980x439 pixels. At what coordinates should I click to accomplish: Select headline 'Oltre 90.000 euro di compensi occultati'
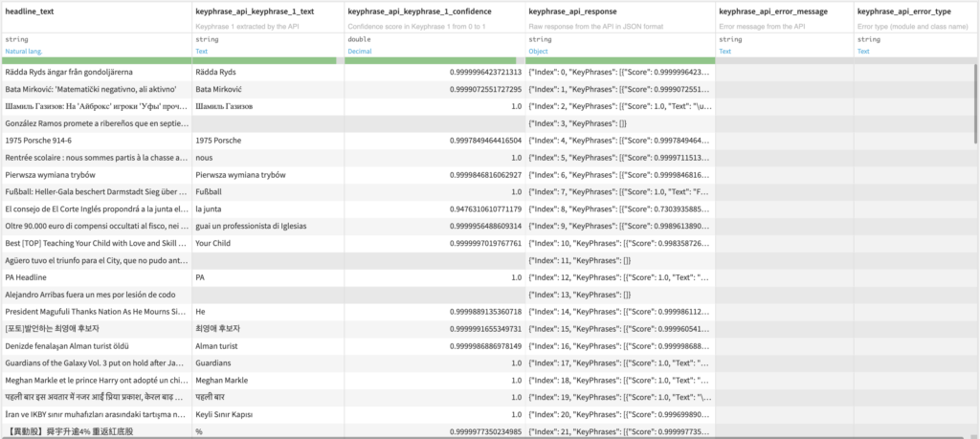point(97,226)
